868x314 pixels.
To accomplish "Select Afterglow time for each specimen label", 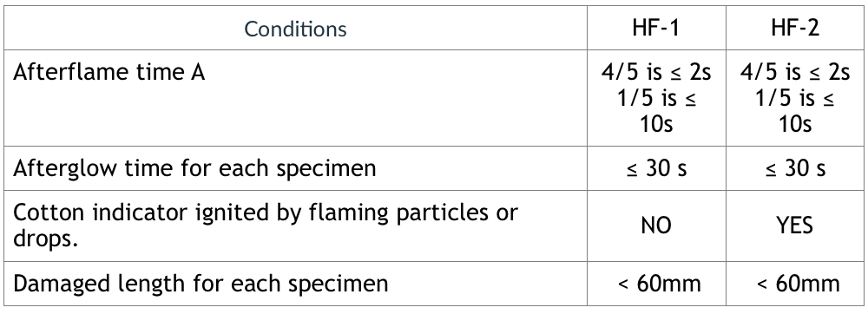I will point(194,168).
